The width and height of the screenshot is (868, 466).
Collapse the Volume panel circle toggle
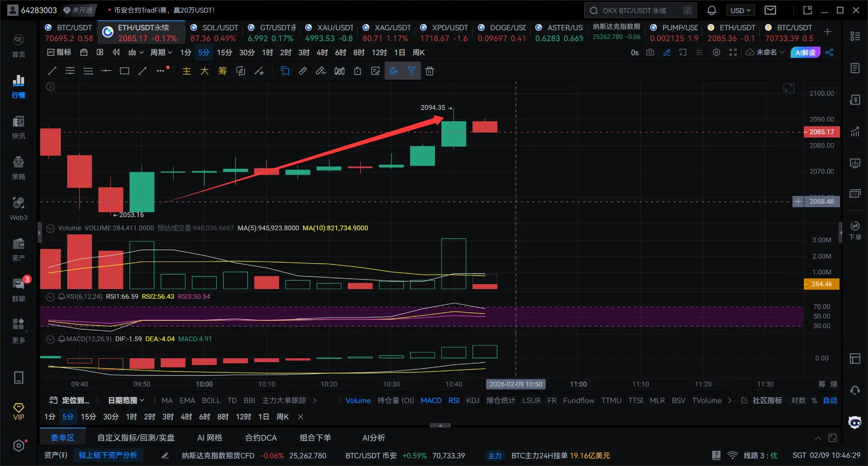coord(51,228)
